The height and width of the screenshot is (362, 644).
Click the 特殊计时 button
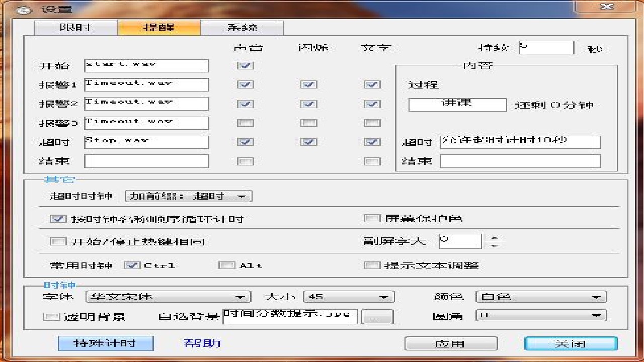click(x=106, y=343)
